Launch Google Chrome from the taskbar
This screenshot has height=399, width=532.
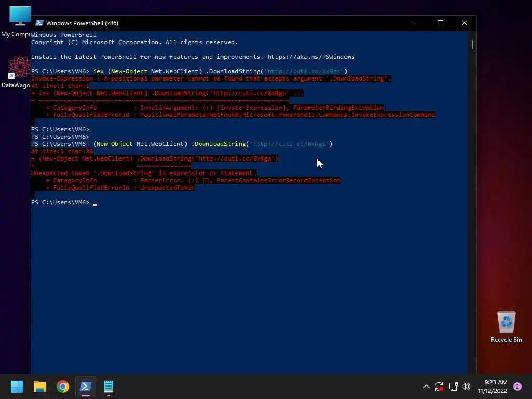point(63,387)
